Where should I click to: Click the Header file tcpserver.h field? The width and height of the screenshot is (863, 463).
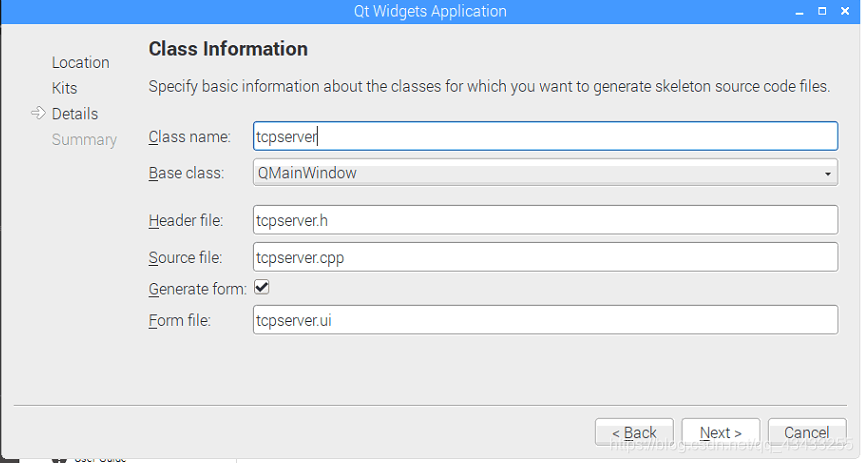click(x=545, y=220)
